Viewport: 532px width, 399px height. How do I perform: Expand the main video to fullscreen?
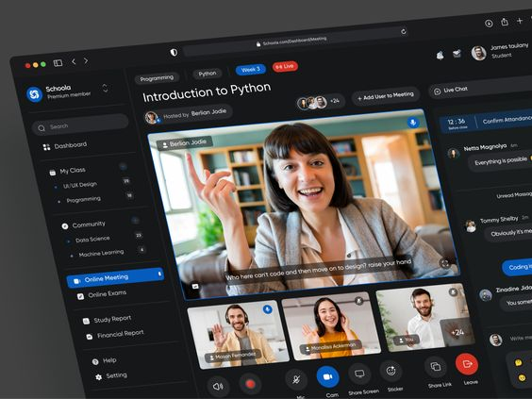(x=445, y=263)
